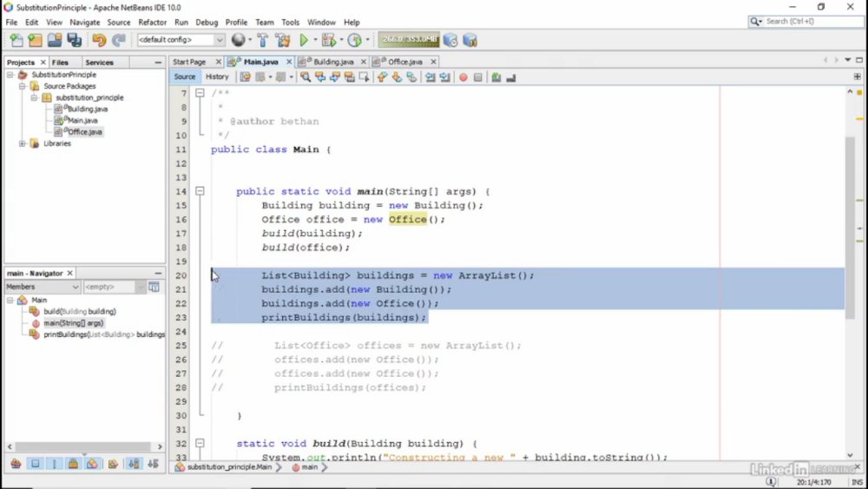
Task: Toggle Show Non-Public Members lock icon
Action: click(x=73, y=464)
